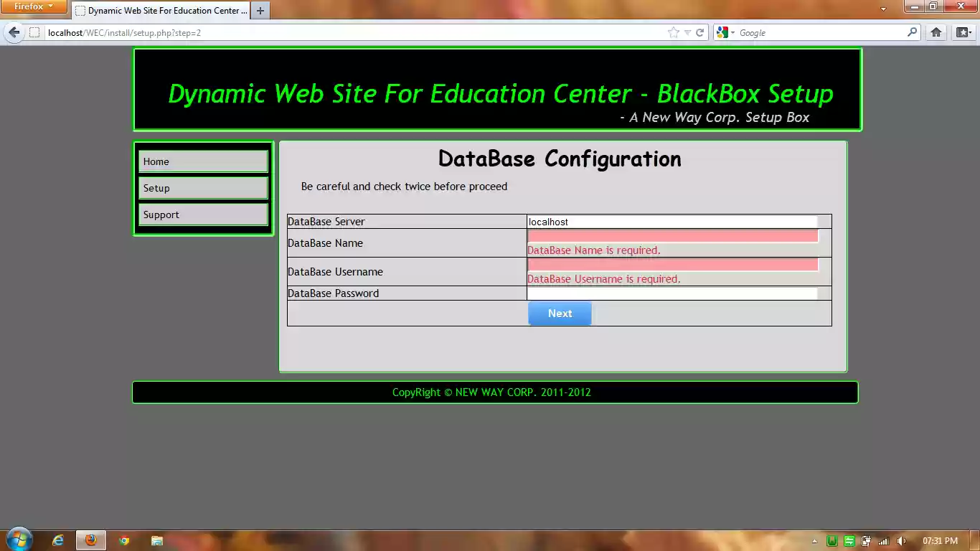Image resolution: width=980 pixels, height=551 pixels.
Task: Click the Next button
Action: click(560, 313)
